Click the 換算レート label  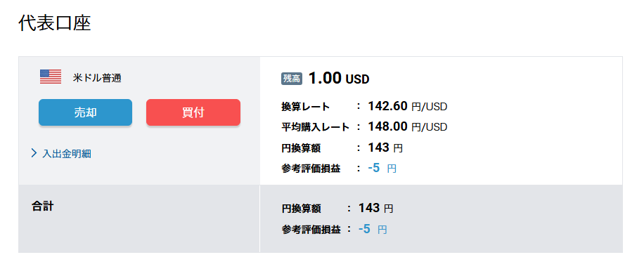coord(305,107)
